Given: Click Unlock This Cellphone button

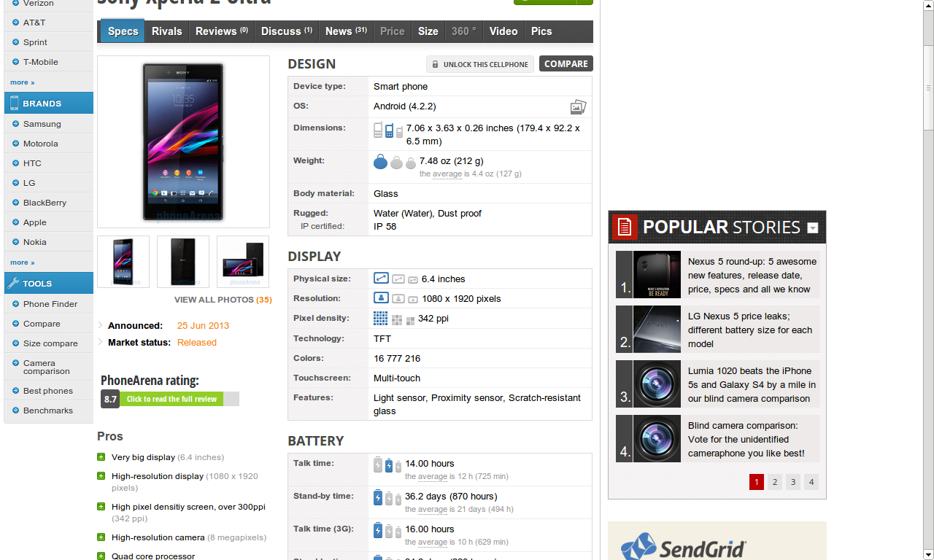Looking at the screenshot, I should point(480,64).
